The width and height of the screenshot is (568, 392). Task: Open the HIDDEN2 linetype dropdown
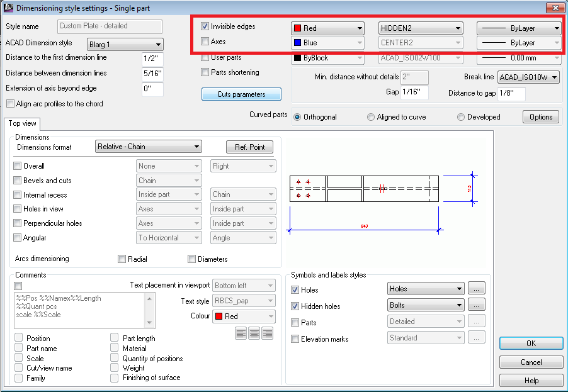click(x=458, y=28)
